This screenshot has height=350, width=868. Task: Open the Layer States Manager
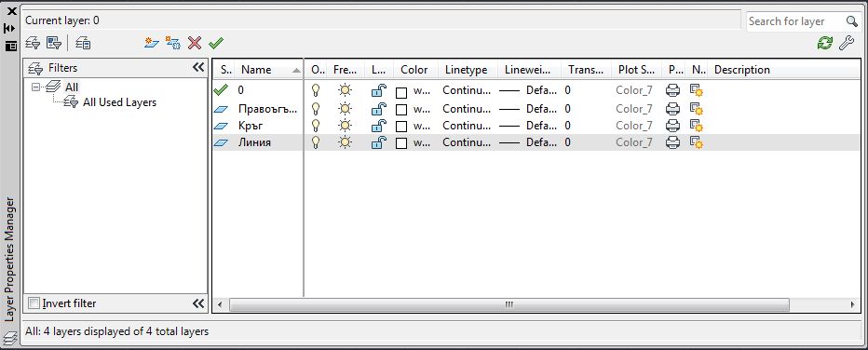coord(83,43)
